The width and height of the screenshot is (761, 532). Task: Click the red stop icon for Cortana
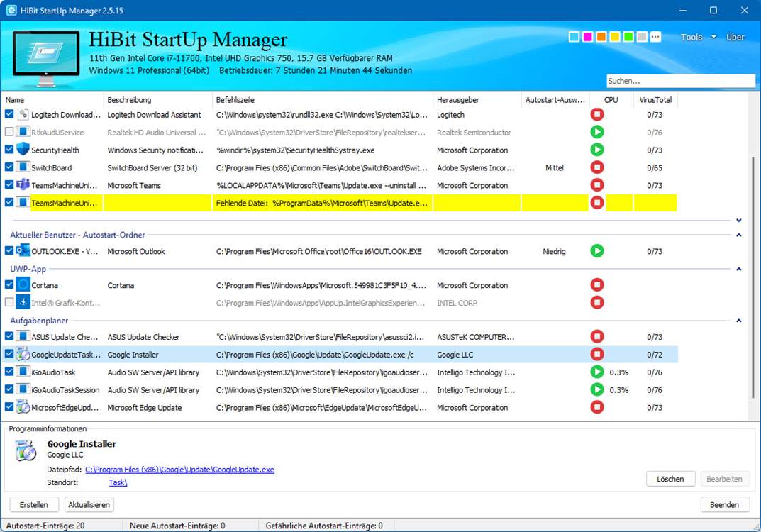coord(597,285)
